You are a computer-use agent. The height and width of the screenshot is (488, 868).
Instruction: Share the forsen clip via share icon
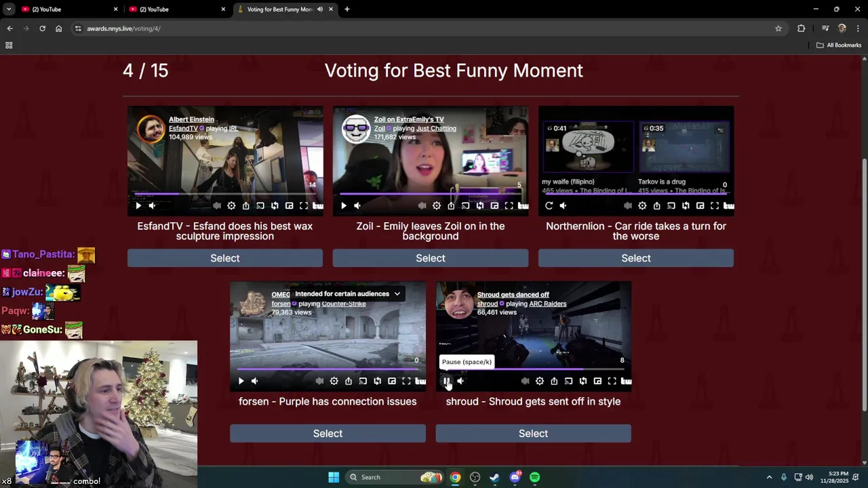(349, 381)
